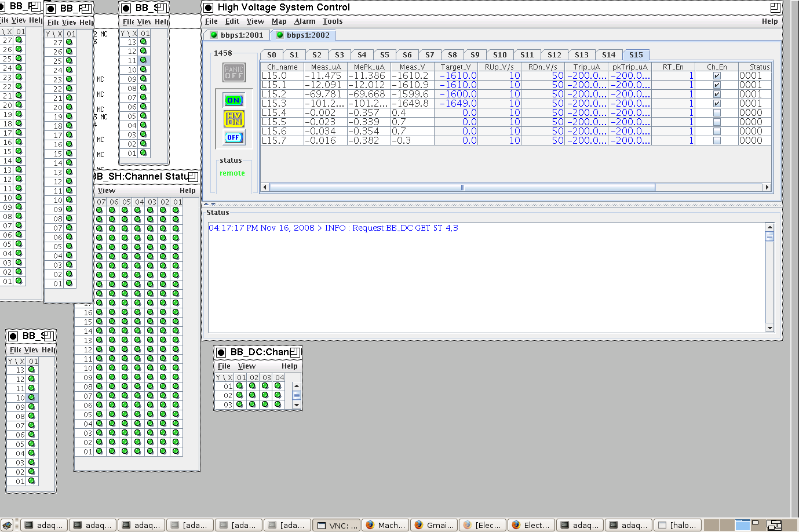Enable Ch_En checkbox for channel L15.7
This screenshot has height=532, width=799.
[717, 141]
